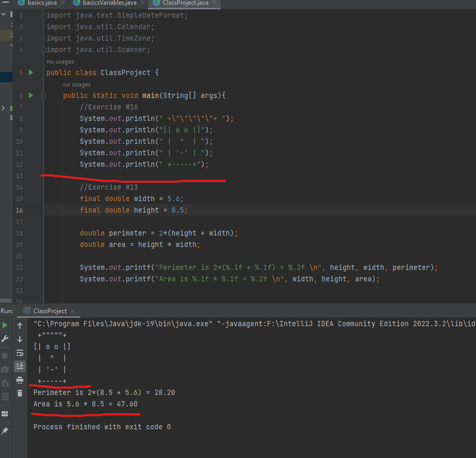Click the fold end marker at line 4

click(x=43, y=49)
